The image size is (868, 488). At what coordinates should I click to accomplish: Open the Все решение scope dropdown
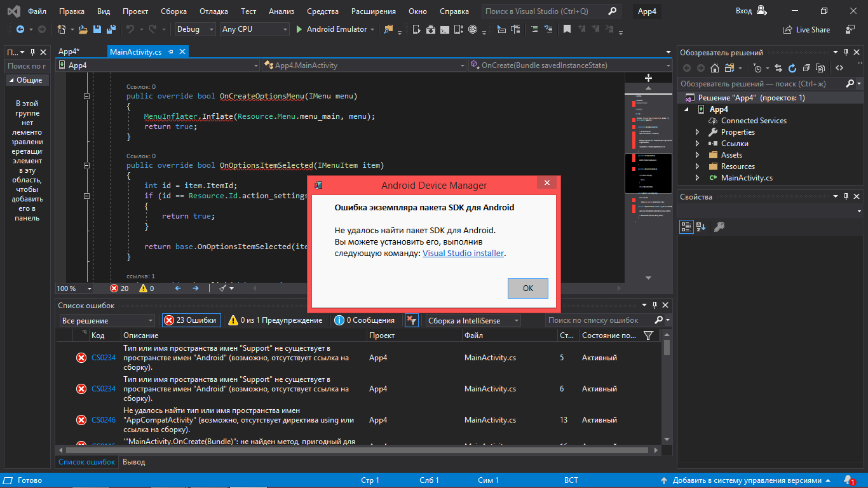pos(107,320)
